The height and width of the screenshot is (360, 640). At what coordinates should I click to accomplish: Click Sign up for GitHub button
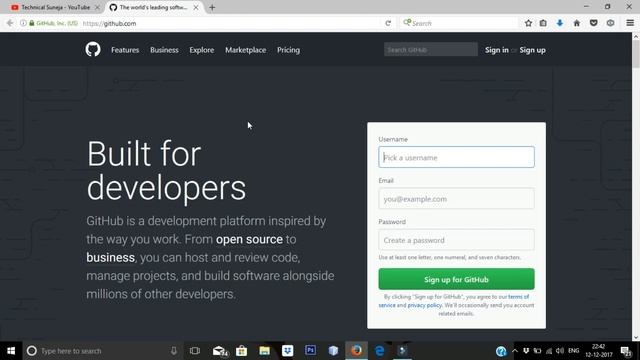[456, 279]
